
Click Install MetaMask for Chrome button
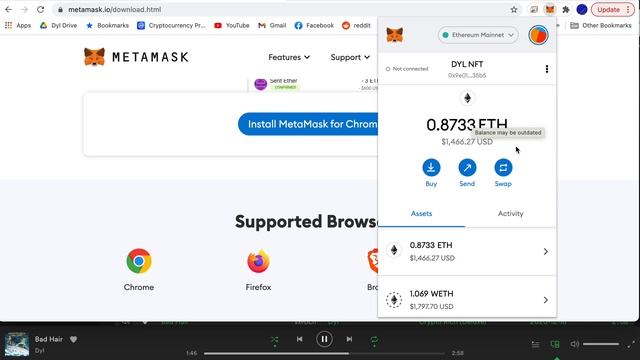click(x=308, y=124)
